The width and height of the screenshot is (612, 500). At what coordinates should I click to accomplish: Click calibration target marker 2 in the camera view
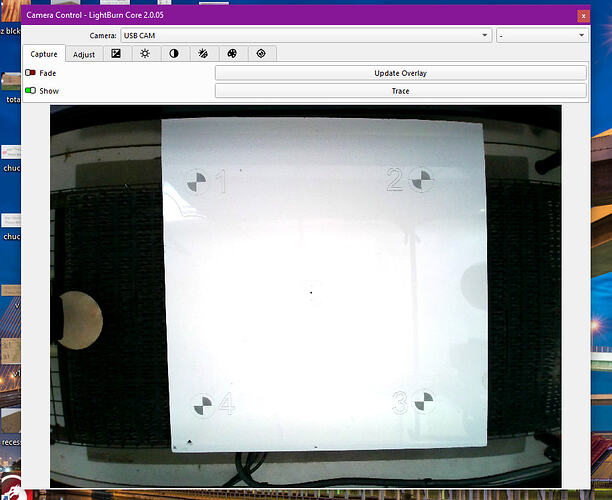(x=421, y=179)
